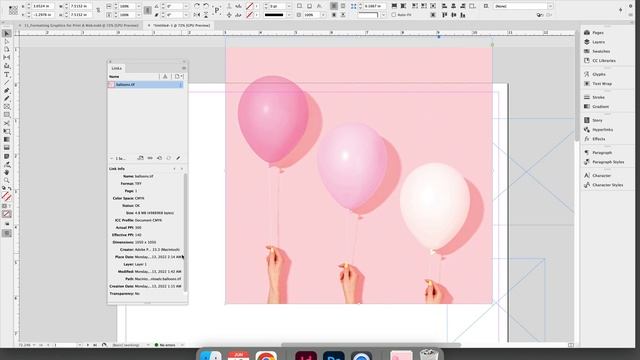Open the Text Wrap panel
Screen dimensions: 640x360
point(602,83)
